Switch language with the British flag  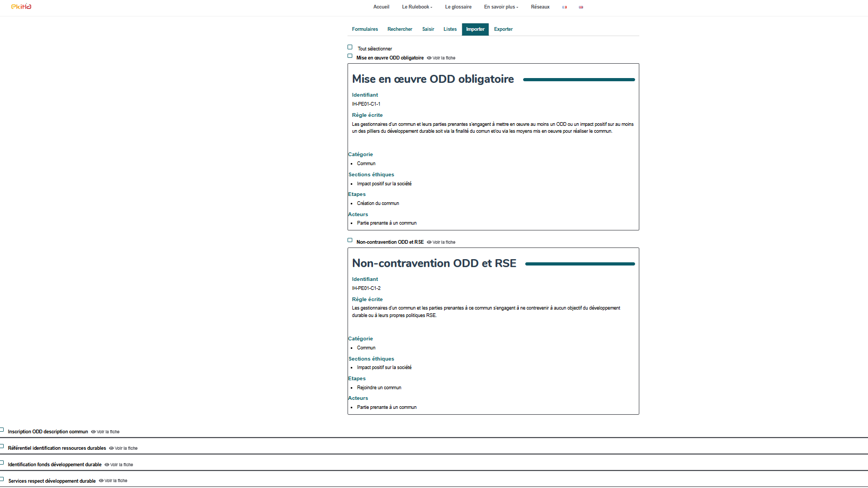coord(581,7)
